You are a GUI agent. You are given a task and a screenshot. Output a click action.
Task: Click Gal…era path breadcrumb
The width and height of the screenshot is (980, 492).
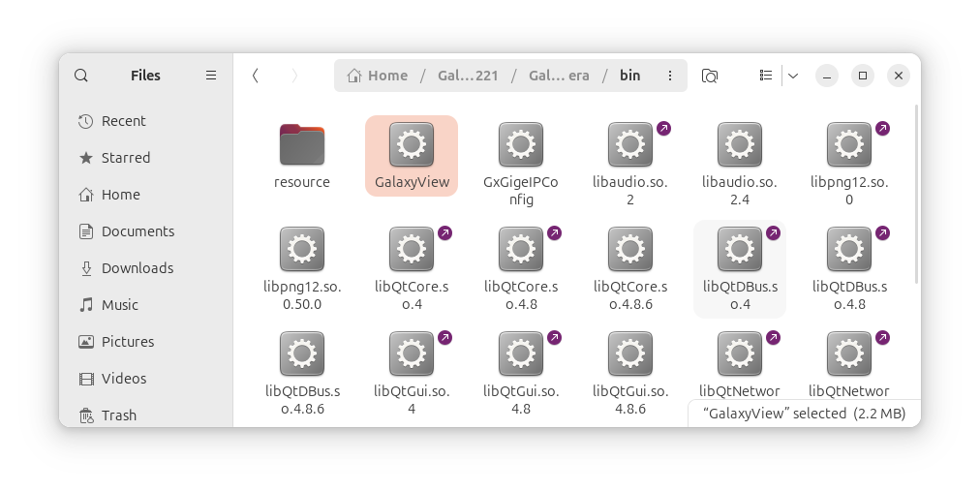click(x=559, y=76)
